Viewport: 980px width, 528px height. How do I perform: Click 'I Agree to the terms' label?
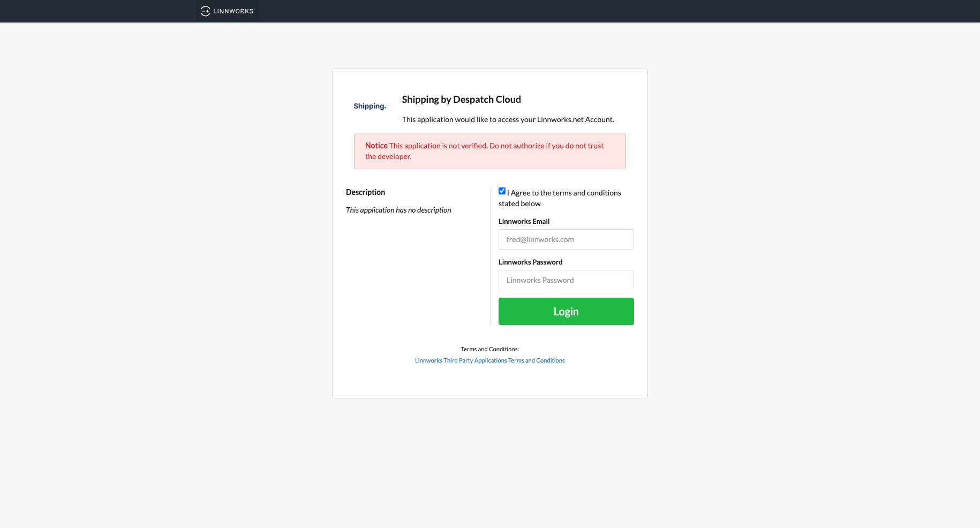point(560,198)
